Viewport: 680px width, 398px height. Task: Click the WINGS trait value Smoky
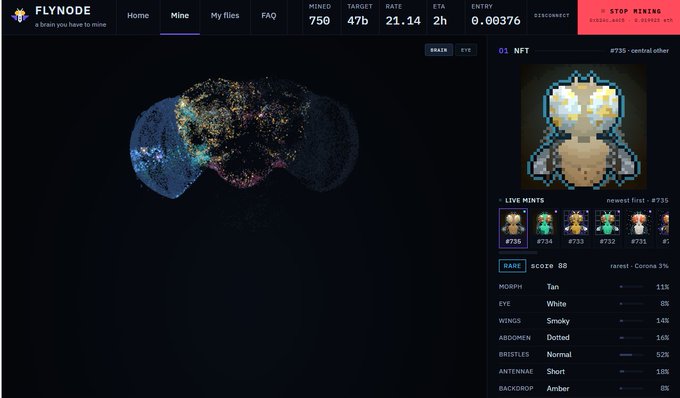558,321
